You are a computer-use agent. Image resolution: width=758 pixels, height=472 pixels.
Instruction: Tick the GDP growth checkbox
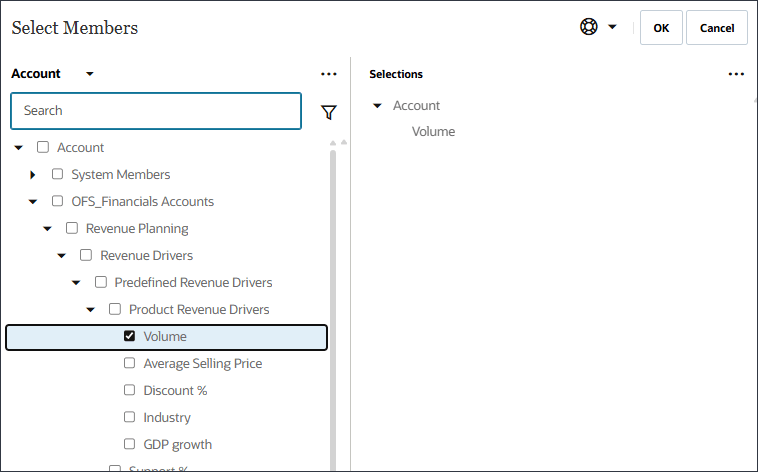coord(129,444)
